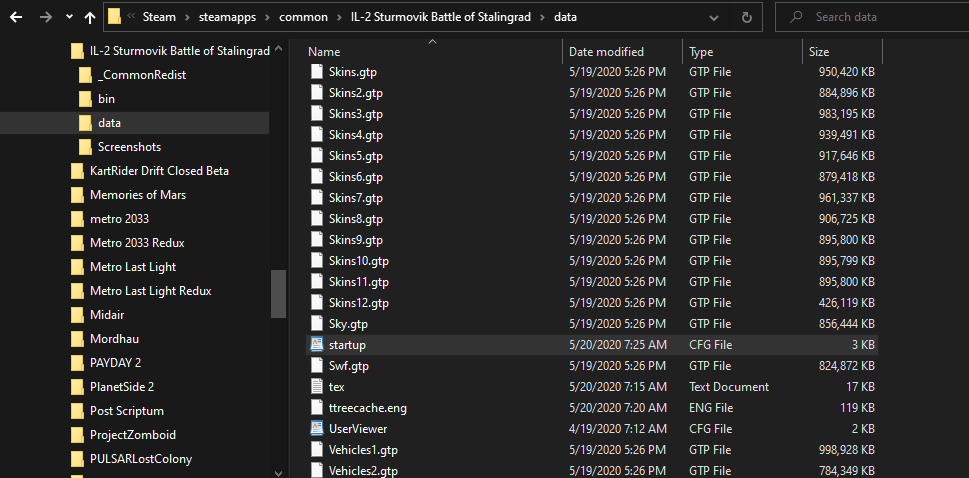Select UserViewer CFG file icon
969x478 pixels.
click(x=317, y=429)
